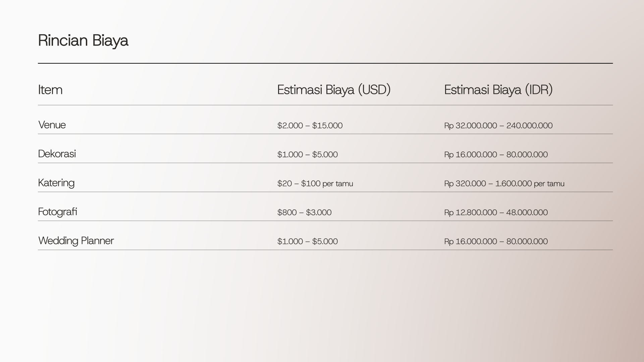Select the Estimasi Biaya (IDR) header
Screen dimensions: 644x362
coord(498,90)
